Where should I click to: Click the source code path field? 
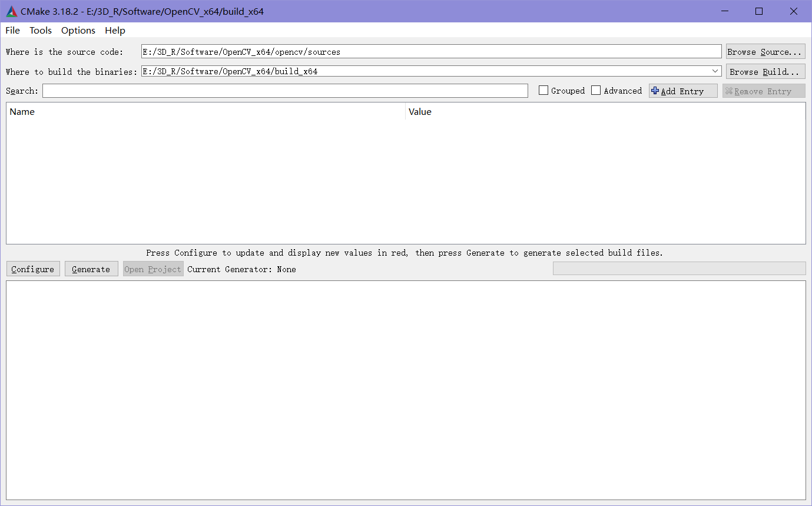point(431,51)
